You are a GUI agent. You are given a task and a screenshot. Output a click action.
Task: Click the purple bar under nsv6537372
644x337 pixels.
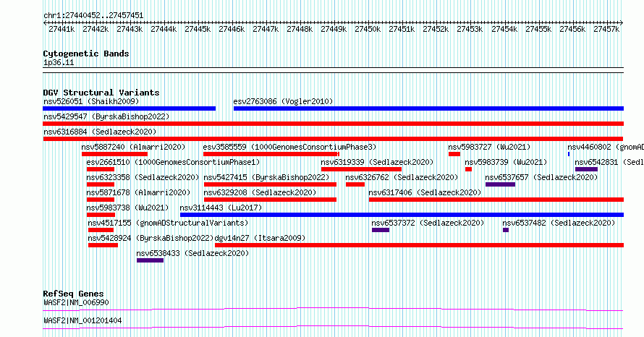[x=381, y=230]
